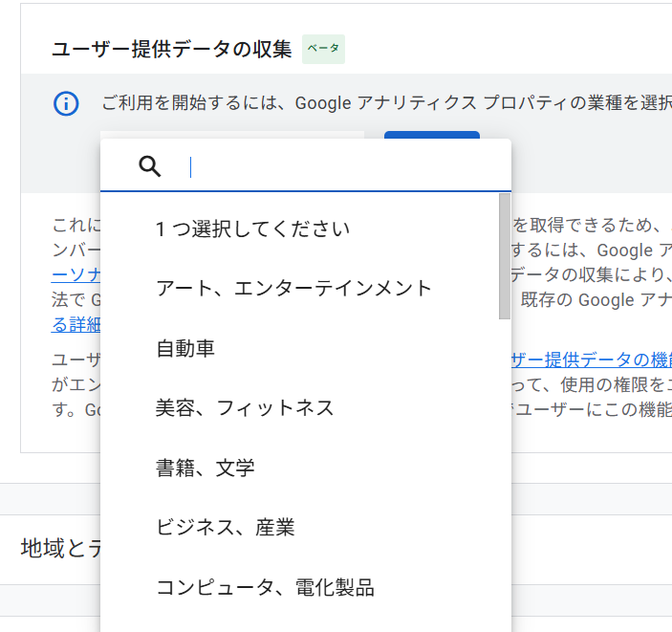Click the magnifying glass search icon
672x632 pixels.
[x=150, y=166]
